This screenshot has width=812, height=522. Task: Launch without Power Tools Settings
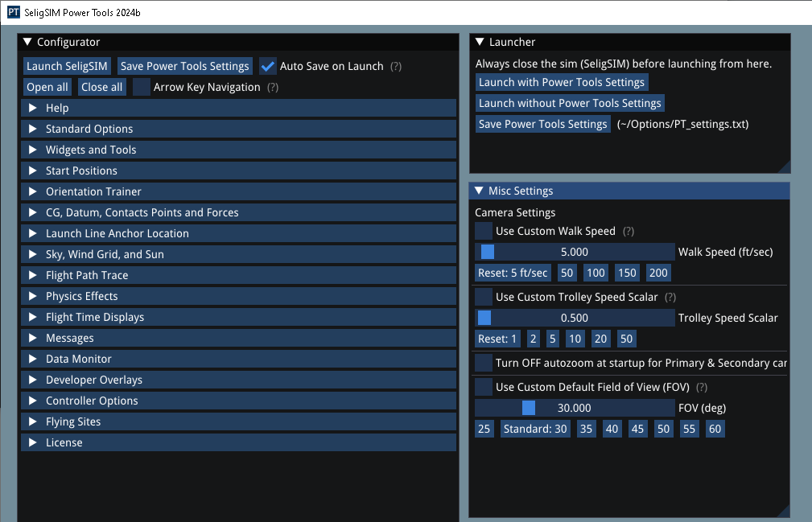(x=570, y=103)
